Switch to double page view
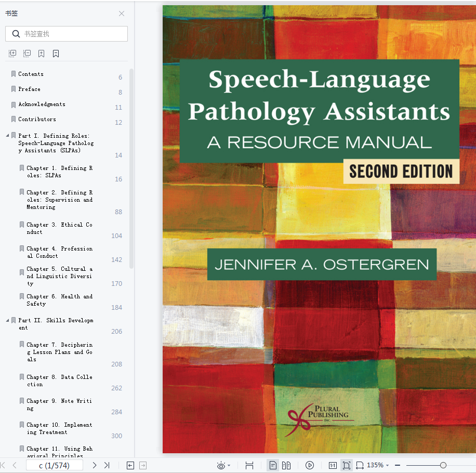This screenshot has height=473, width=476. click(x=286, y=465)
